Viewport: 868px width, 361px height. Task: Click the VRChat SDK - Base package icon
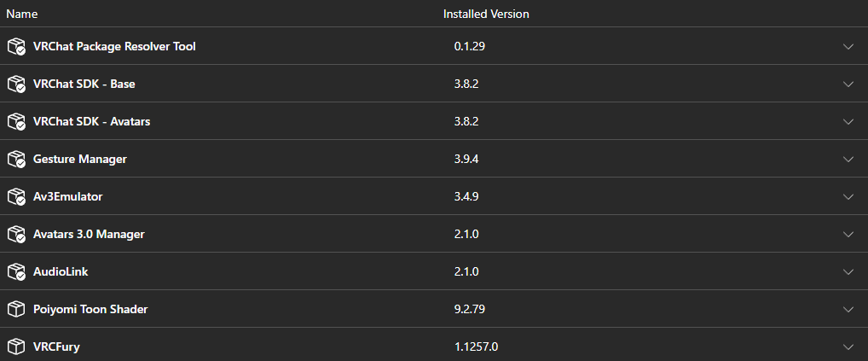click(16, 84)
